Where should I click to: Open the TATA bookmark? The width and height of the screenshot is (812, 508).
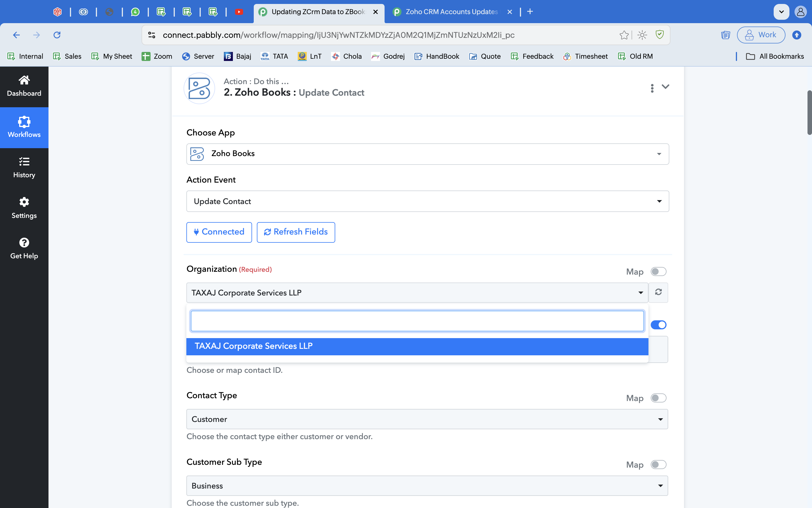click(274, 56)
